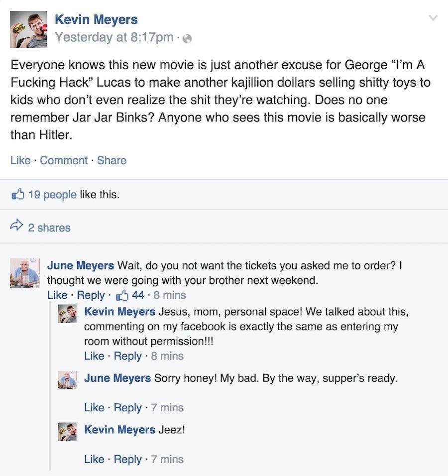The image size is (448, 476).
Task: Reply to June Meyers' tickets comment
Action: (x=91, y=295)
